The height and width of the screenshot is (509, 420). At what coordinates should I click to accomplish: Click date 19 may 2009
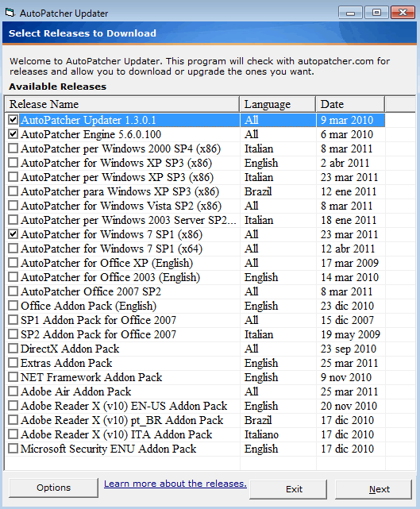coord(350,334)
